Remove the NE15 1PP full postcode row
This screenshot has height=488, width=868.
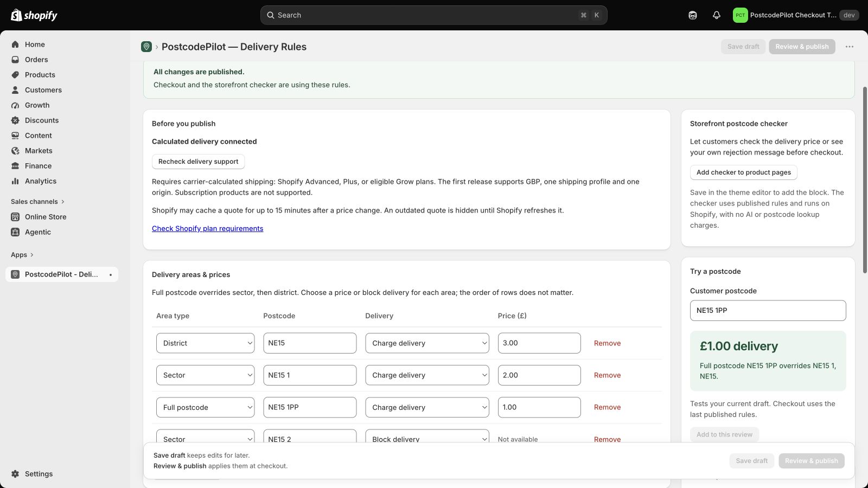pos(607,407)
